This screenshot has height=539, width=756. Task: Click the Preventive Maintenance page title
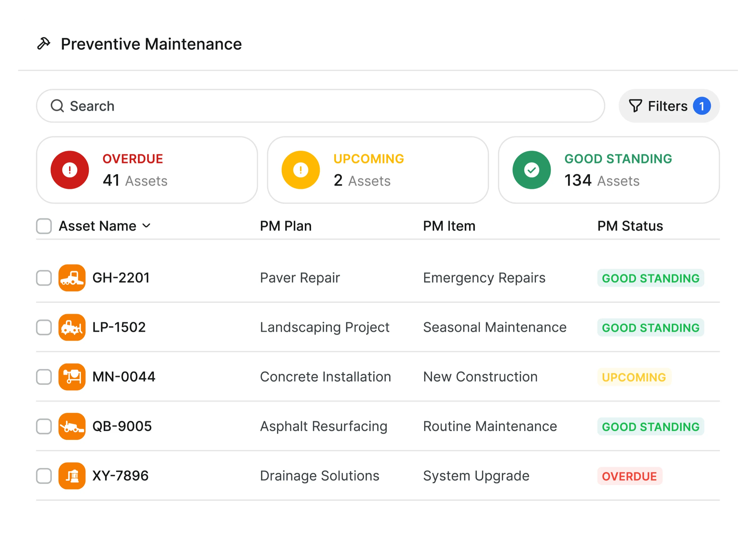tap(151, 44)
